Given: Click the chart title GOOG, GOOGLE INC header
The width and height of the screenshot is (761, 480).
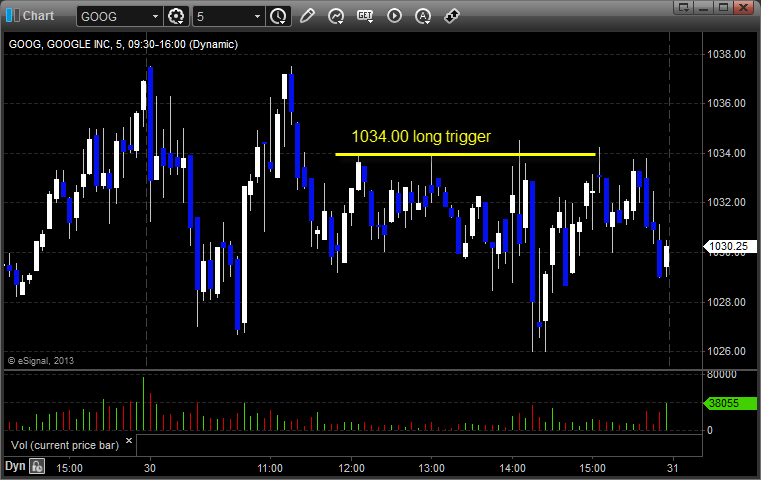Looking at the screenshot, I should point(123,44).
